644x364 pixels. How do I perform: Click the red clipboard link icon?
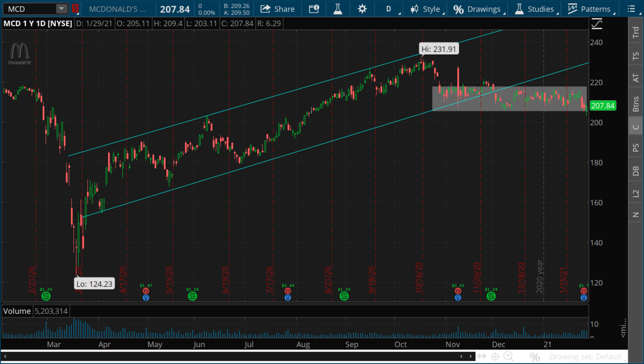tap(75, 9)
